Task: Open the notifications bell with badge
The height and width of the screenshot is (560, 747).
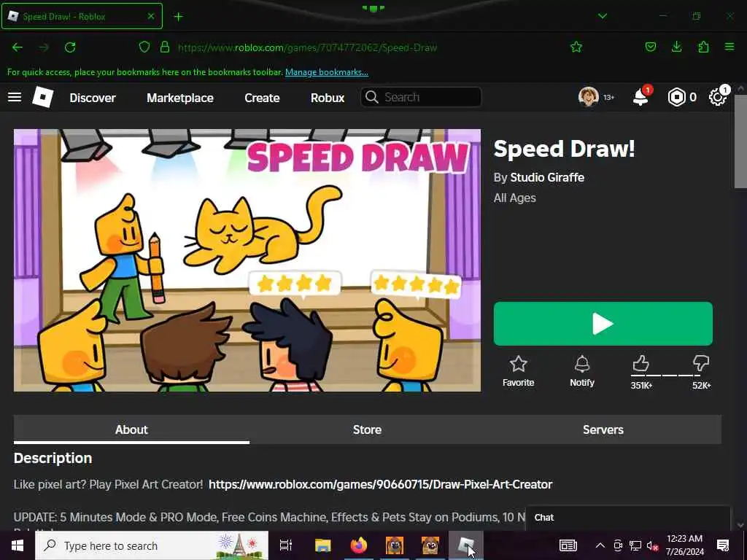Action: pos(640,97)
